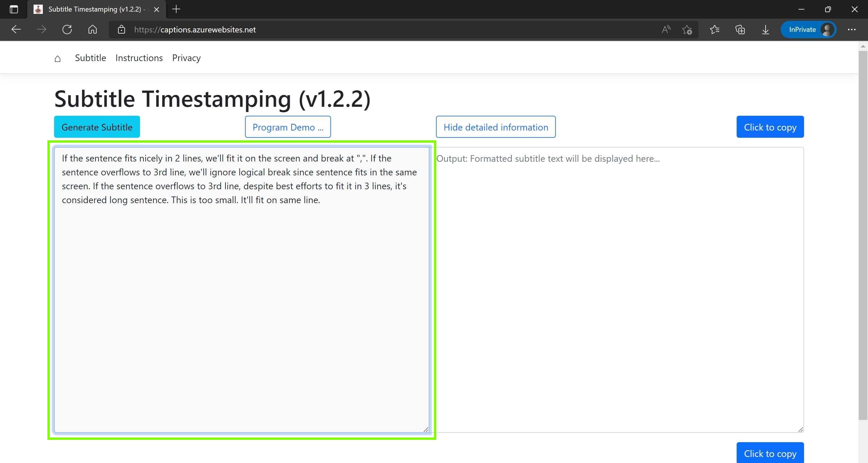Activate the Read aloud icon
Viewport: 868px width, 463px height.
point(666,30)
